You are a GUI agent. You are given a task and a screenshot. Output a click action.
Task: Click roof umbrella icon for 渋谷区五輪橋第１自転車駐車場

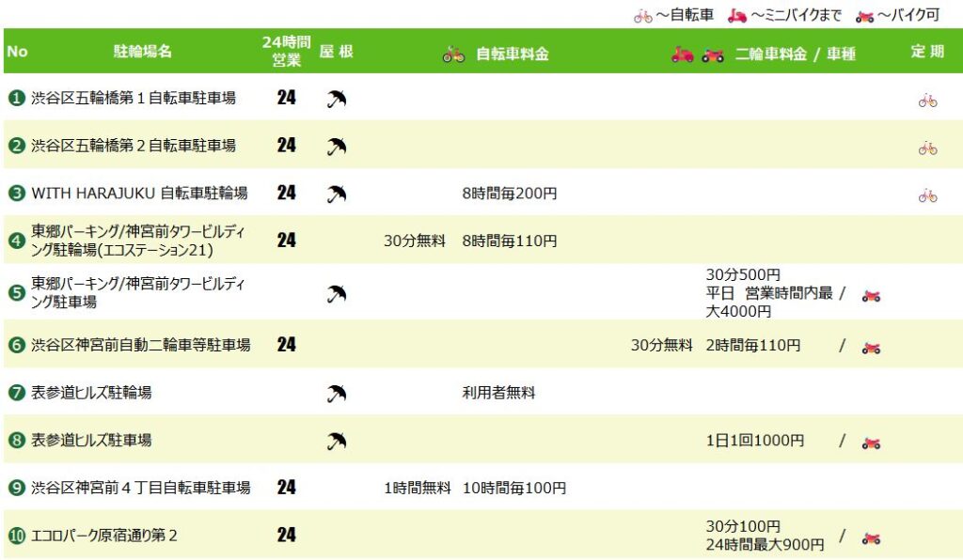point(337,99)
